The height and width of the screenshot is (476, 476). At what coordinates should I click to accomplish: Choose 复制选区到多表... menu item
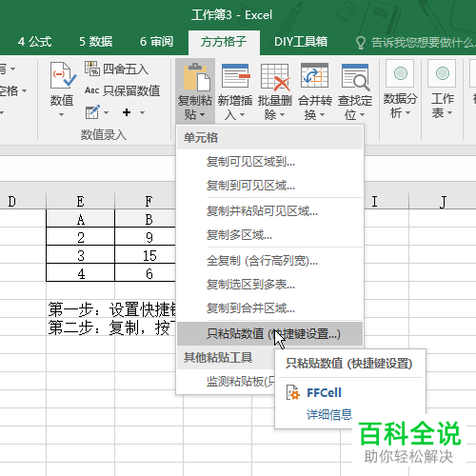269,285
